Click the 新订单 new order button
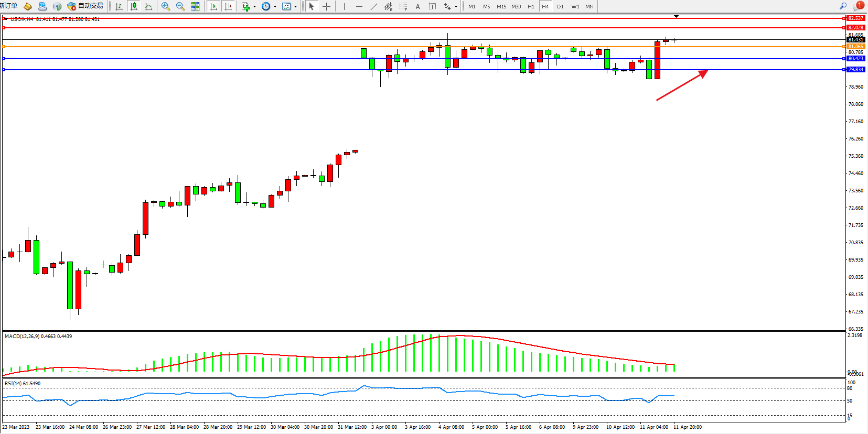 pyautogui.click(x=8, y=6)
